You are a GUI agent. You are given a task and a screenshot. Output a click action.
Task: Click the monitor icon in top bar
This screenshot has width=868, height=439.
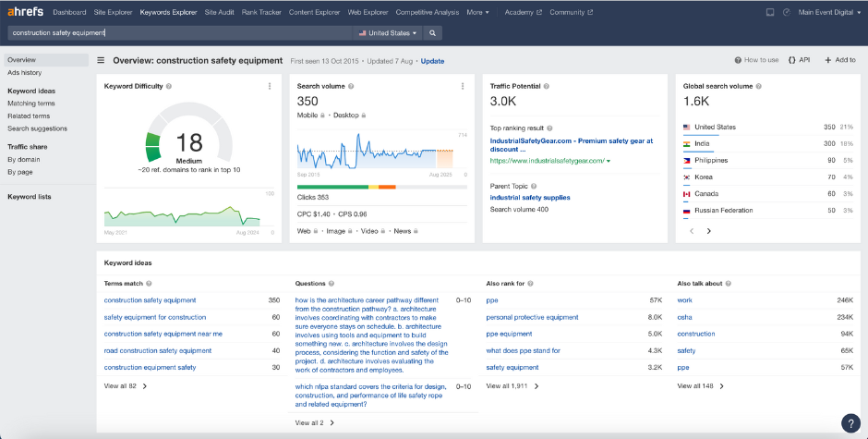click(x=770, y=13)
